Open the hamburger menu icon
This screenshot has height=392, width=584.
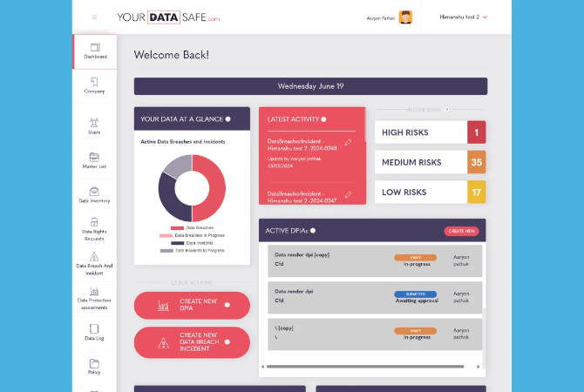click(x=94, y=17)
